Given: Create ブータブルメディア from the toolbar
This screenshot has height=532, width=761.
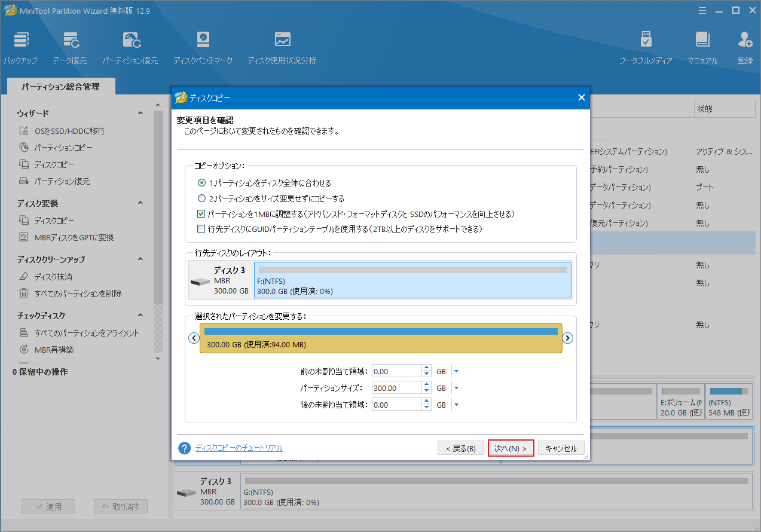Looking at the screenshot, I should tap(646, 48).
